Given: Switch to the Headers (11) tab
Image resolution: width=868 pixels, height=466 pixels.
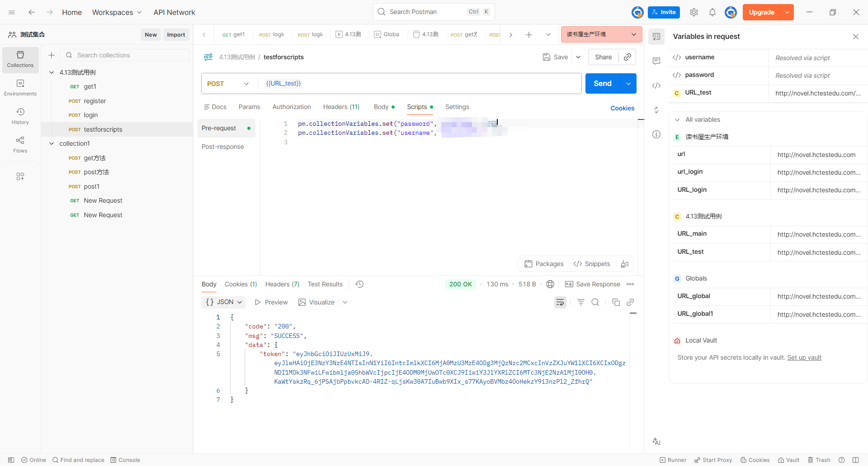Looking at the screenshot, I should (x=341, y=107).
